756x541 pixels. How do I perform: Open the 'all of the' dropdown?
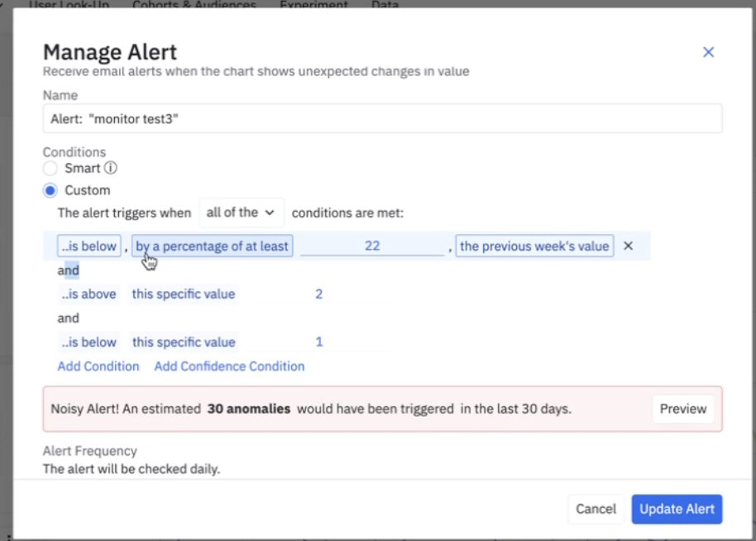click(241, 213)
